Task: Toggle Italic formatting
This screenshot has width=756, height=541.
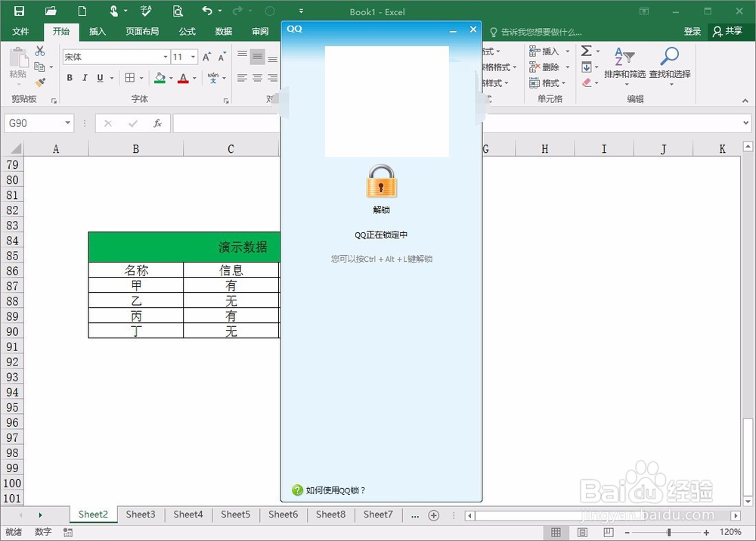Action: pyautogui.click(x=85, y=78)
